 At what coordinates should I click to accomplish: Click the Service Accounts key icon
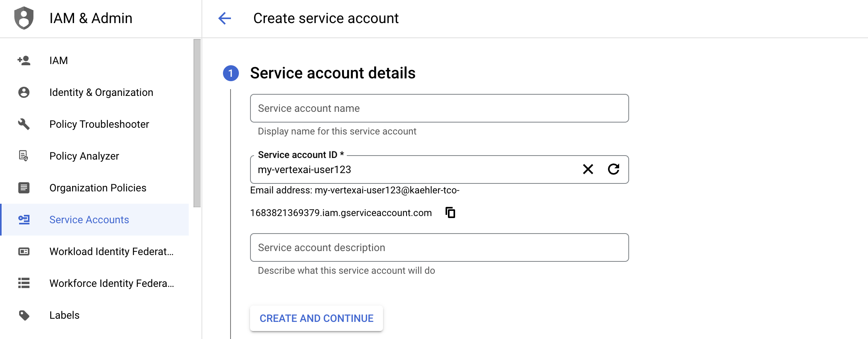[x=24, y=220]
